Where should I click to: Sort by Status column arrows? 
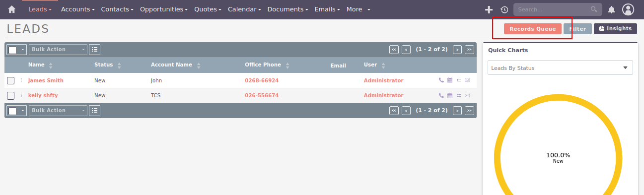(120, 65)
